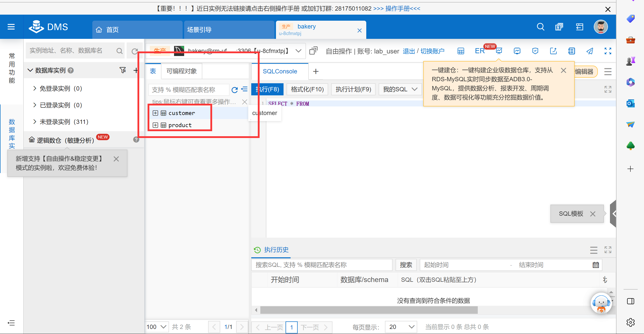Refresh the instance list
This screenshot has height=334, width=644.
(135, 51)
